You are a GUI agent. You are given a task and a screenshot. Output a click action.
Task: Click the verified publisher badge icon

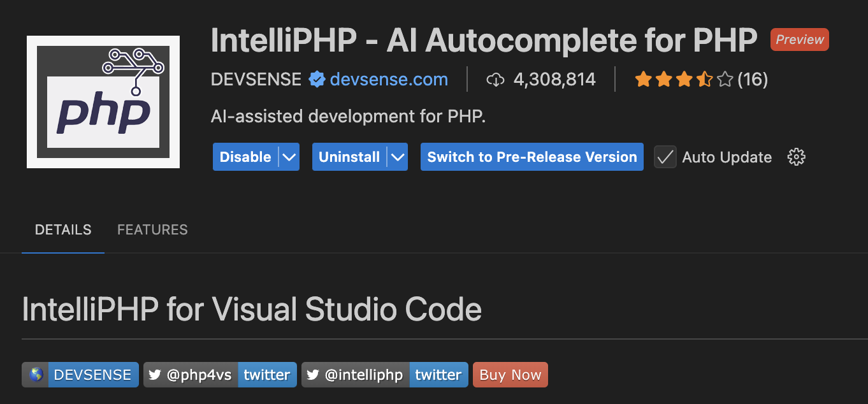tap(316, 80)
